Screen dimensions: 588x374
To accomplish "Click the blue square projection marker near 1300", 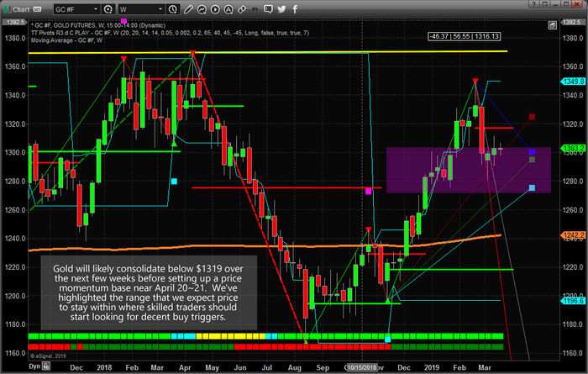I will (532, 152).
